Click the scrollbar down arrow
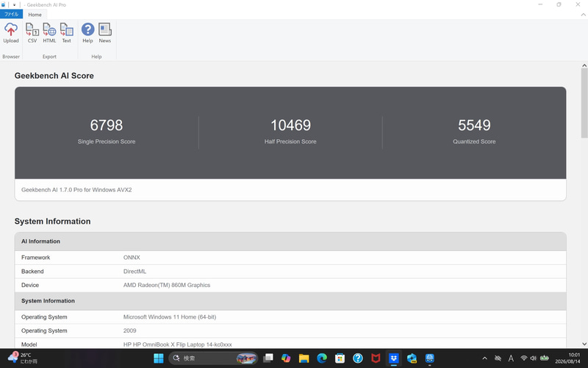Screen dimensions: 588x368 tap(584, 344)
